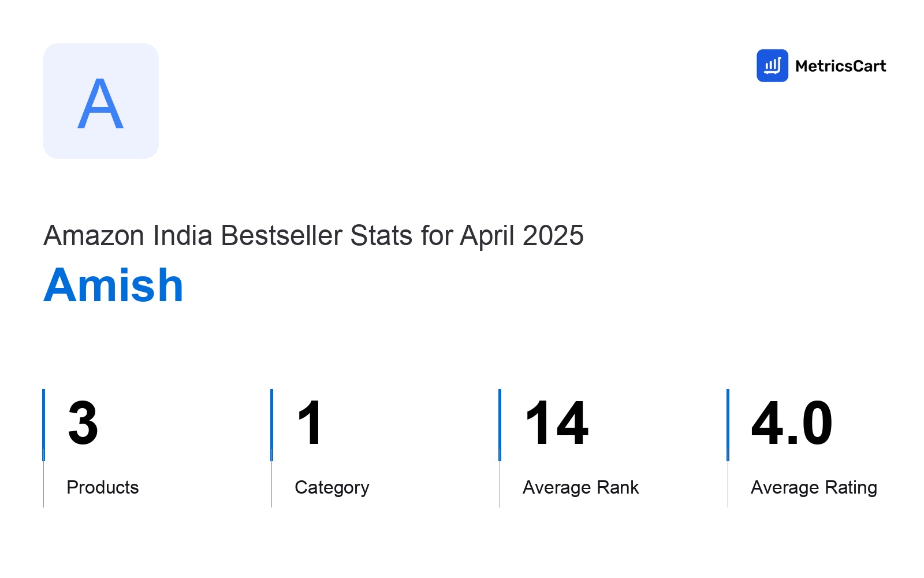Click "April 2025" in the stats title
924x578 pixels.
tap(522, 236)
